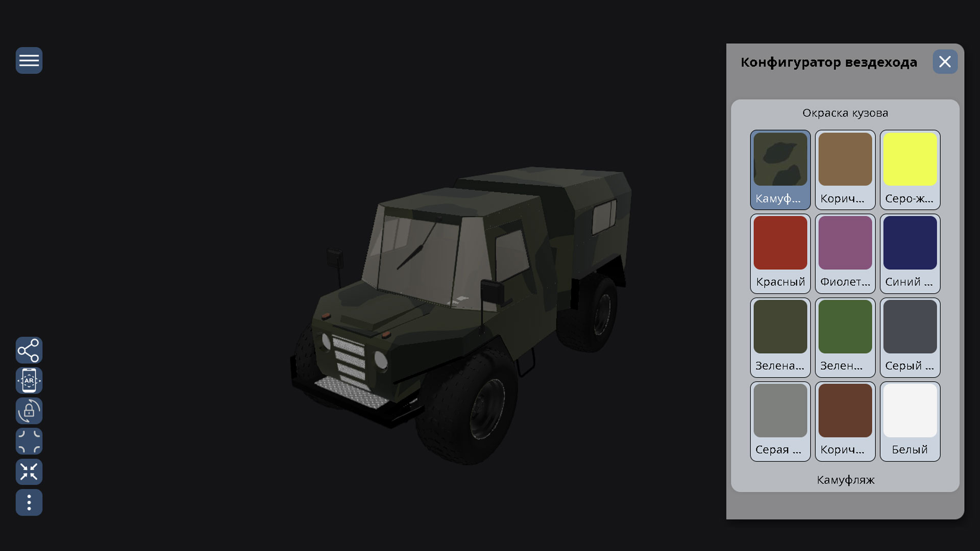Image resolution: width=980 pixels, height=551 pixels.
Task: Launch AR mode with the phone icon
Action: coord(29,380)
